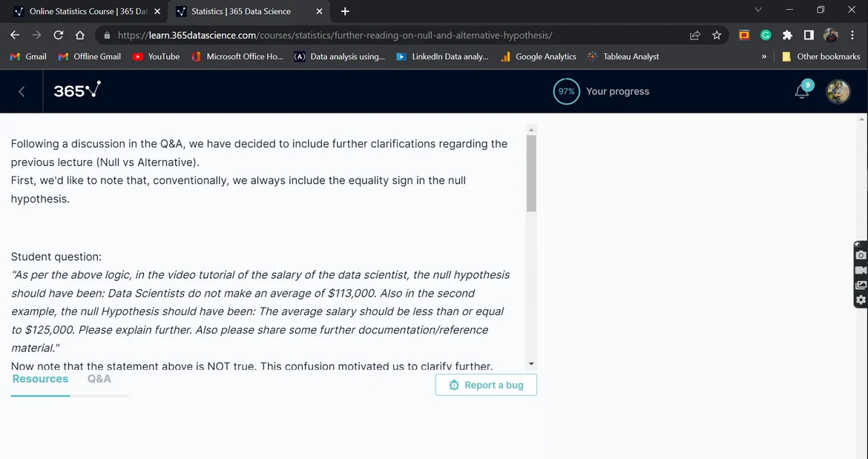This screenshot has height=459, width=868.
Task: Click the Grammarly extension icon
Action: (x=766, y=35)
